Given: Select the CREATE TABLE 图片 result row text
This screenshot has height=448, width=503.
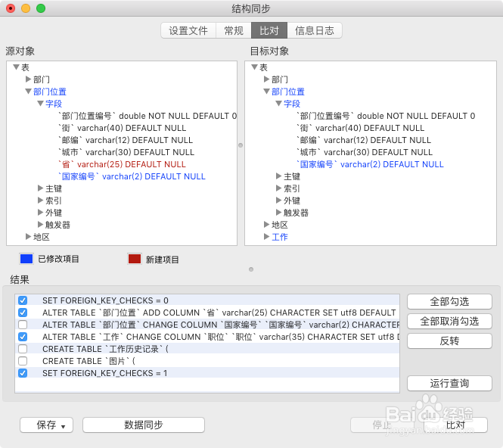Looking at the screenshot, I should click(88, 361).
